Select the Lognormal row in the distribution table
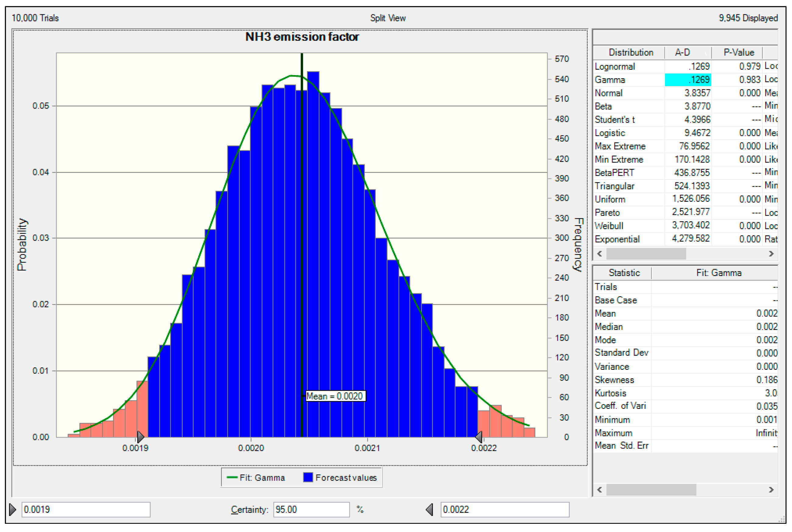Image resolution: width=792 pixels, height=532 pixels. point(614,66)
